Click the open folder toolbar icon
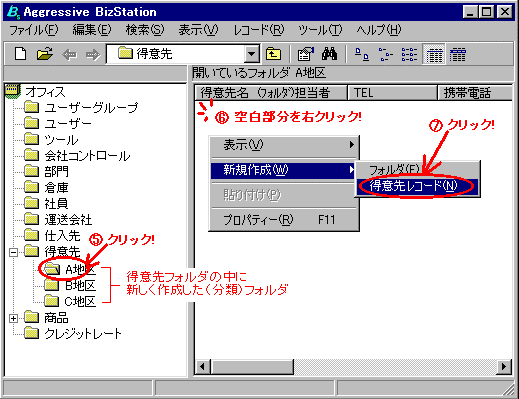Image resolution: width=519 pixels, height=399 pixels. click(x=45, y=54)
